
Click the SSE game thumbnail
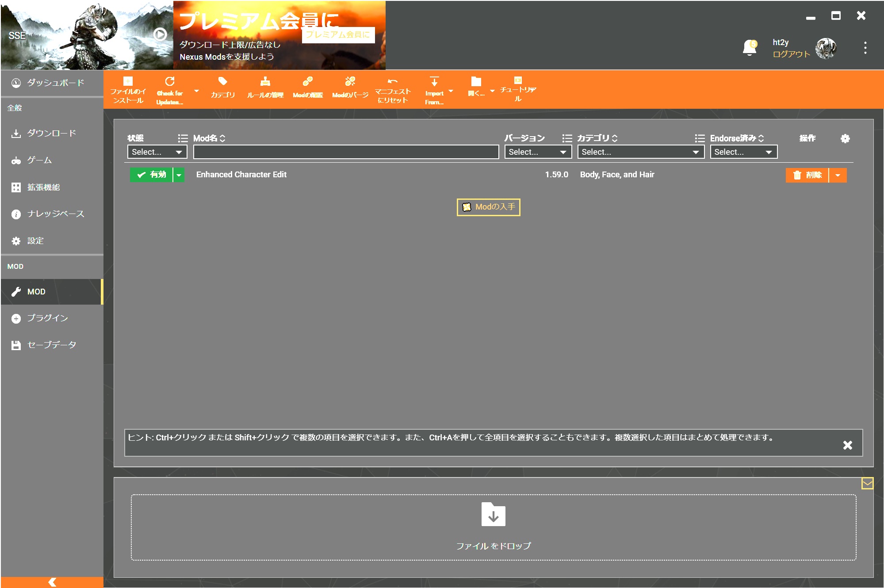coord(87,35)
